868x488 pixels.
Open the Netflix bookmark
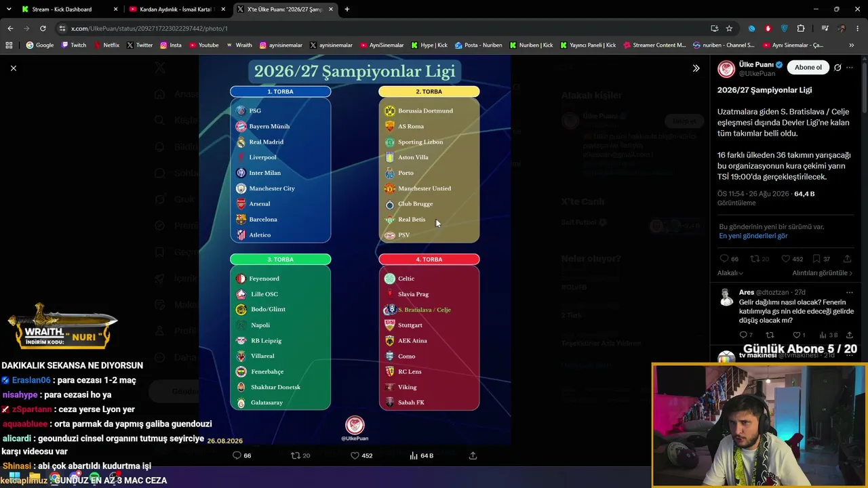(x=106, y=45)
